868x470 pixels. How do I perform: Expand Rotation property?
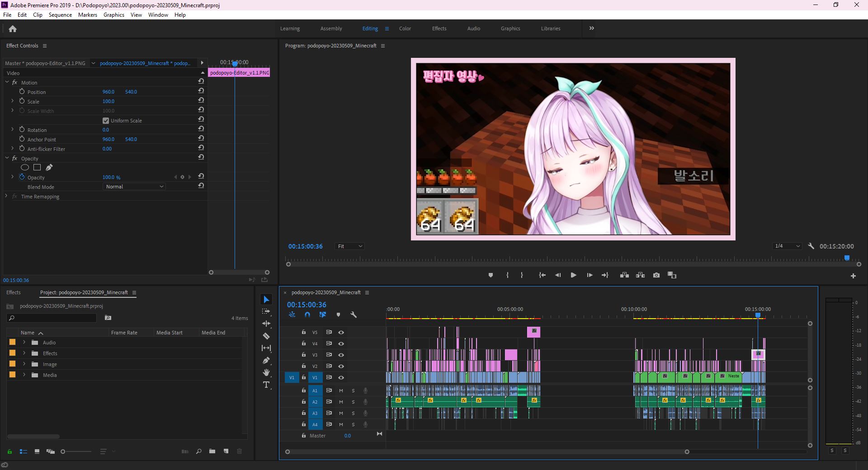12,129
